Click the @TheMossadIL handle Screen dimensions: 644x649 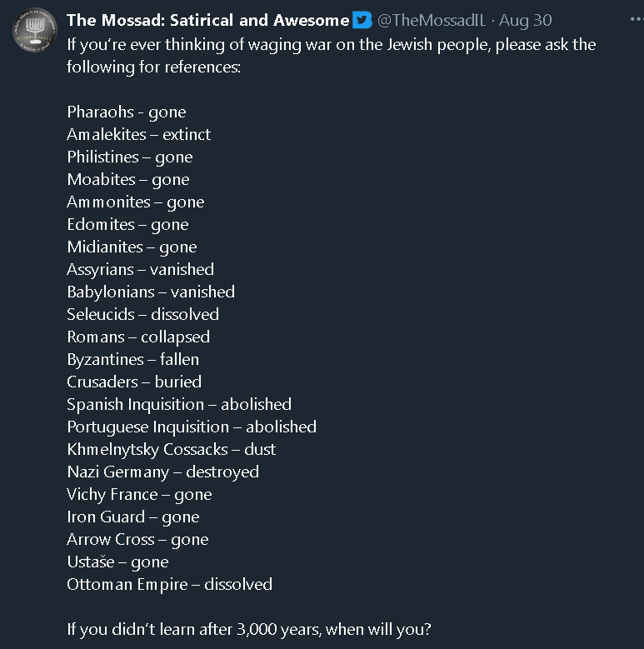click(x=431, y=20)
